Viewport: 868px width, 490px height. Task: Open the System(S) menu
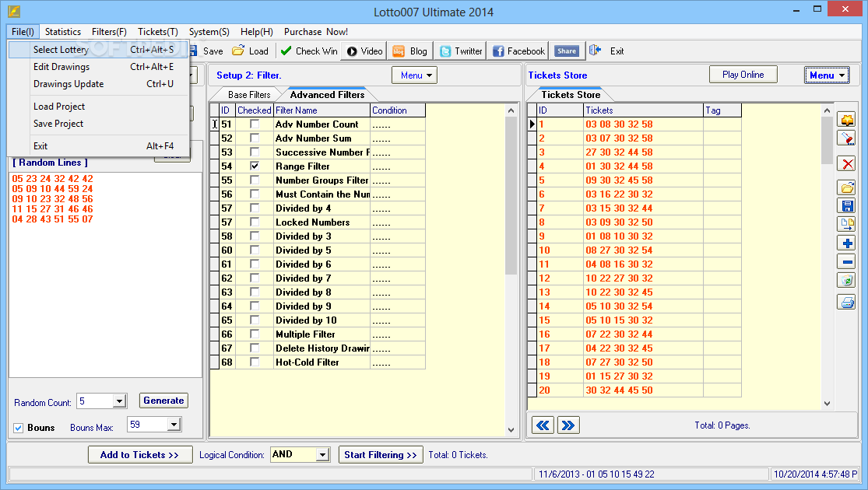209,32
